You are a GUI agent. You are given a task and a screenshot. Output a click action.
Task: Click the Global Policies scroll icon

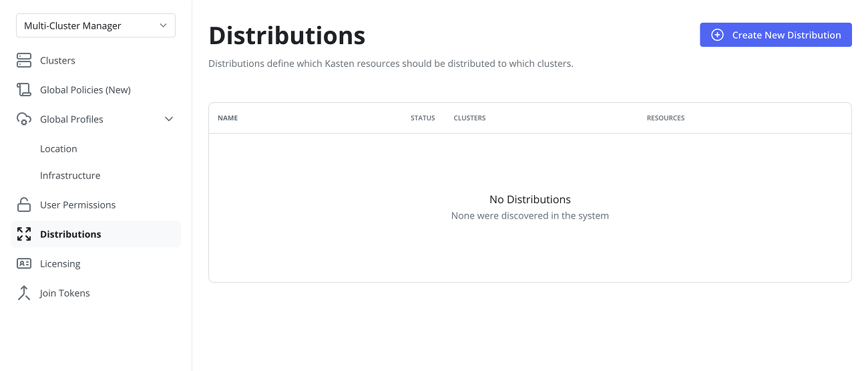click(24, 90)
